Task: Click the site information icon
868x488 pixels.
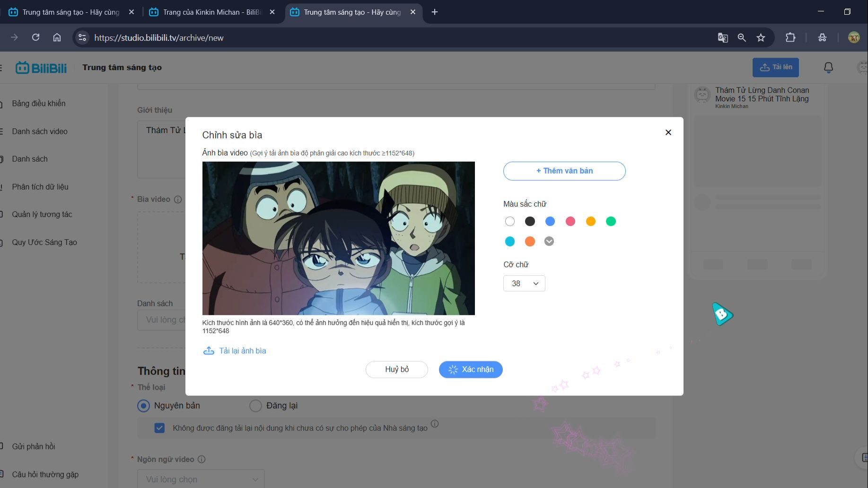Action: [82, 37]
